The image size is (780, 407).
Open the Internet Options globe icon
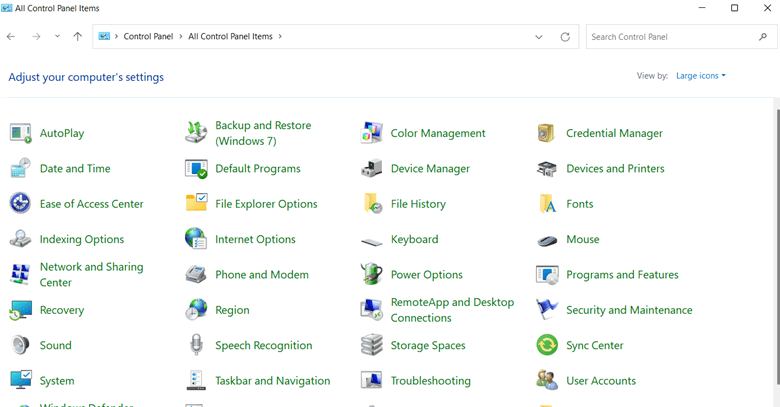point(196,240)
